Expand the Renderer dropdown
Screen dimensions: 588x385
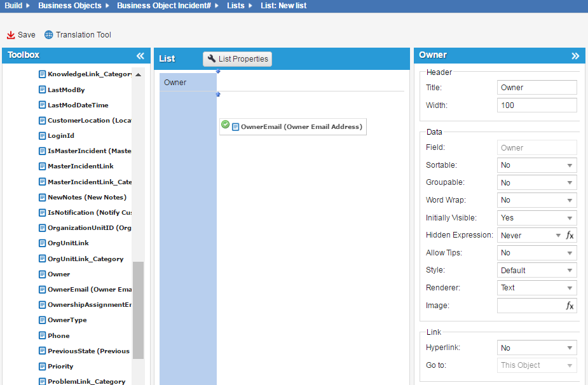[x=537, y=288]
